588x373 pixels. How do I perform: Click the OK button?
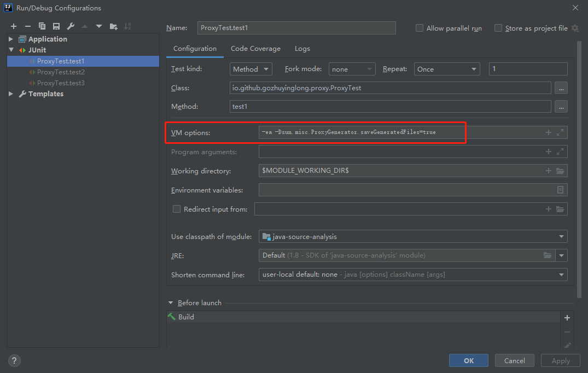(469, 360)
